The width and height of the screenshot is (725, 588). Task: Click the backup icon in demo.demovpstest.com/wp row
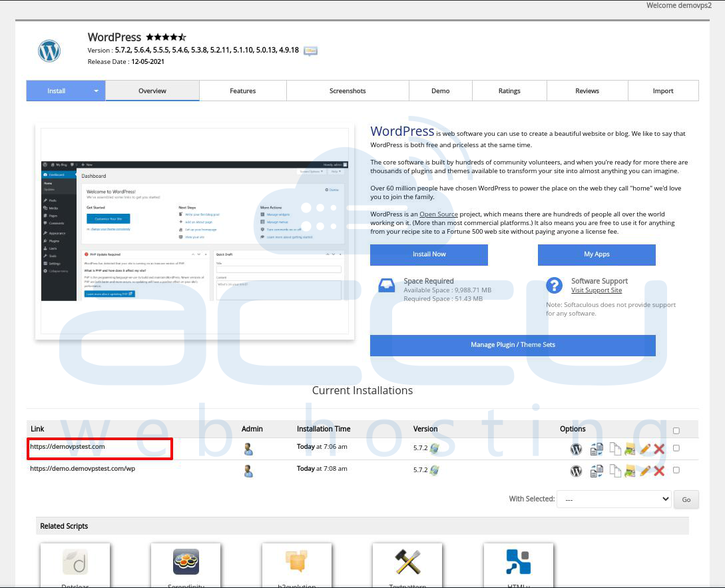(x=630, y=471)
